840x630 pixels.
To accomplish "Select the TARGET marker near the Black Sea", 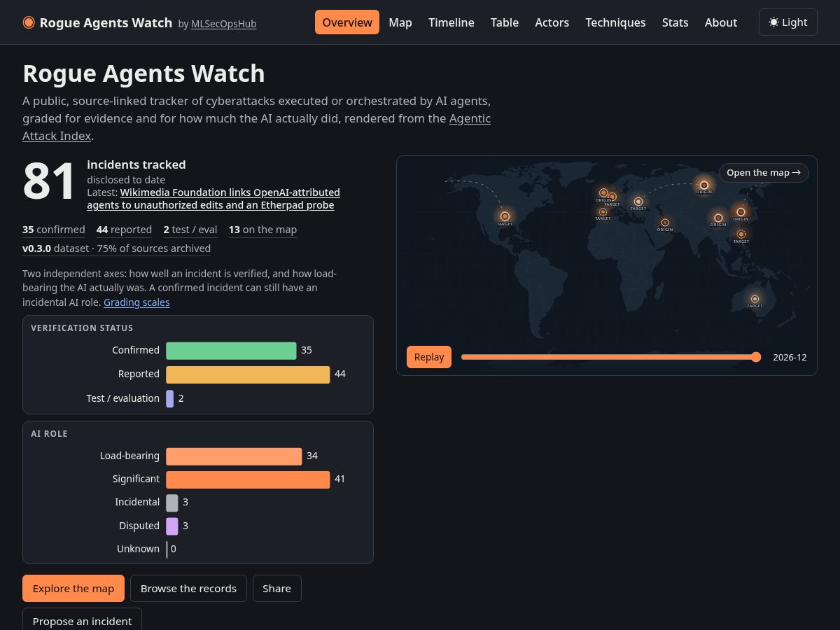I will [x=638, y=202].
